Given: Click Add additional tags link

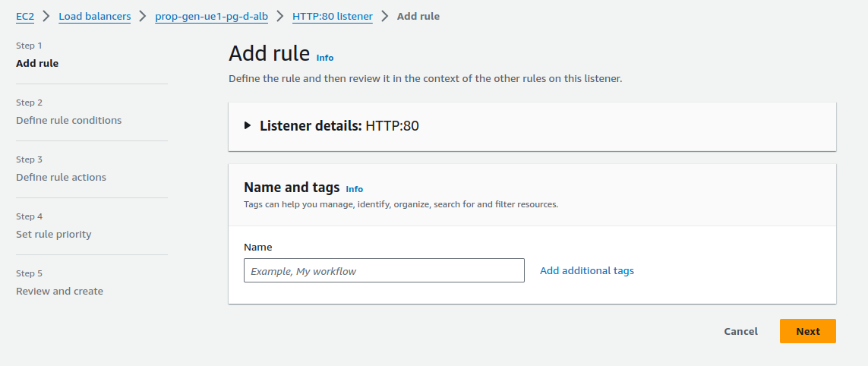Looking at the screenshot, I should pos(587,270).
